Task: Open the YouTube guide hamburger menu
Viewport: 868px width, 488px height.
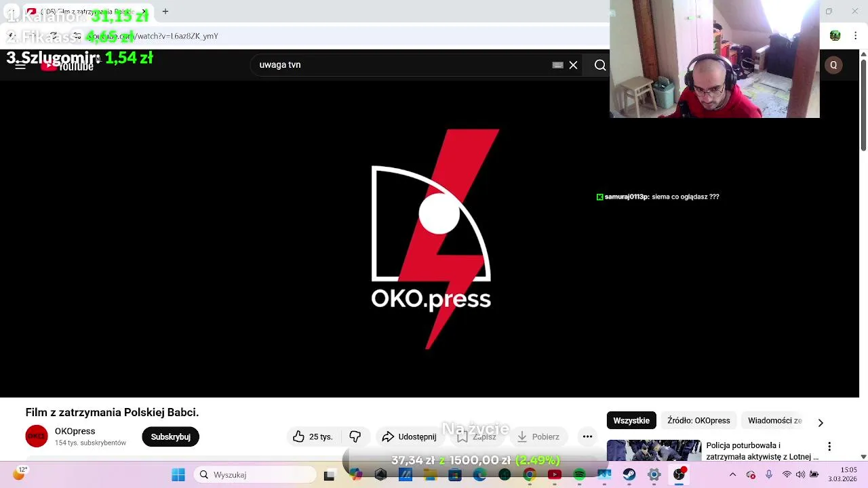Action: tap(20, 65)
